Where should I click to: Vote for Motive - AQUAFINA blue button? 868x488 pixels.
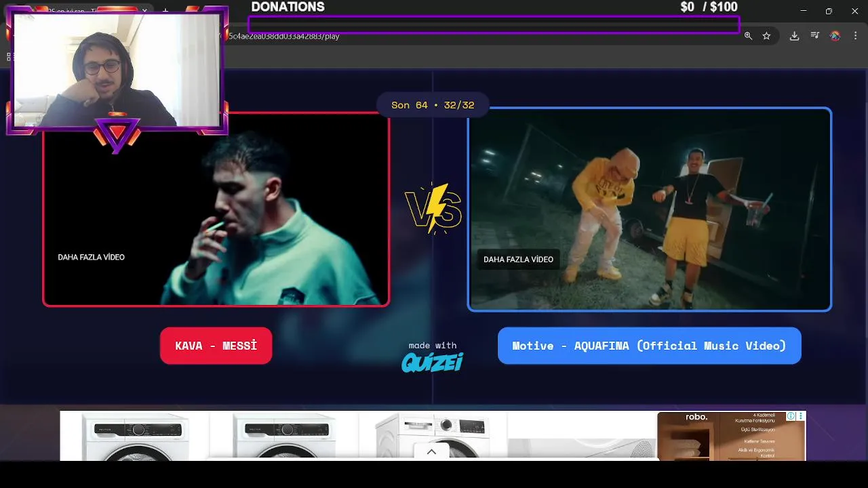[x=649, y=346]
